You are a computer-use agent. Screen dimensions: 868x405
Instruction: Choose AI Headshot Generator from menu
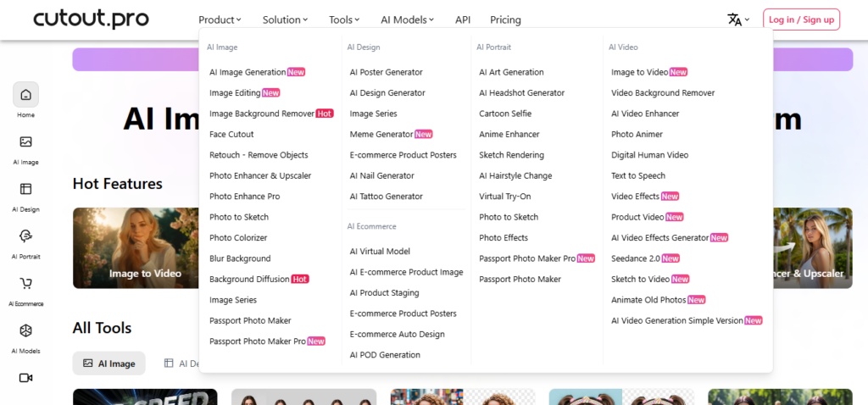pos(521,93)
